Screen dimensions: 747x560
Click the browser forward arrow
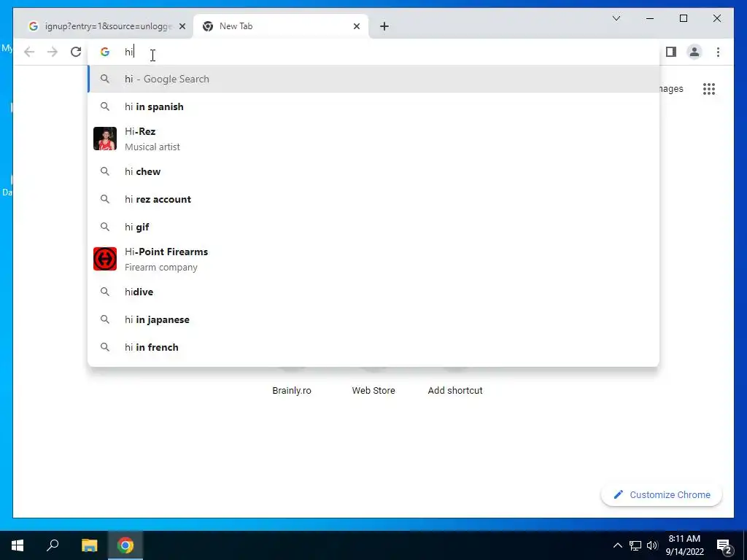(53, 52)
